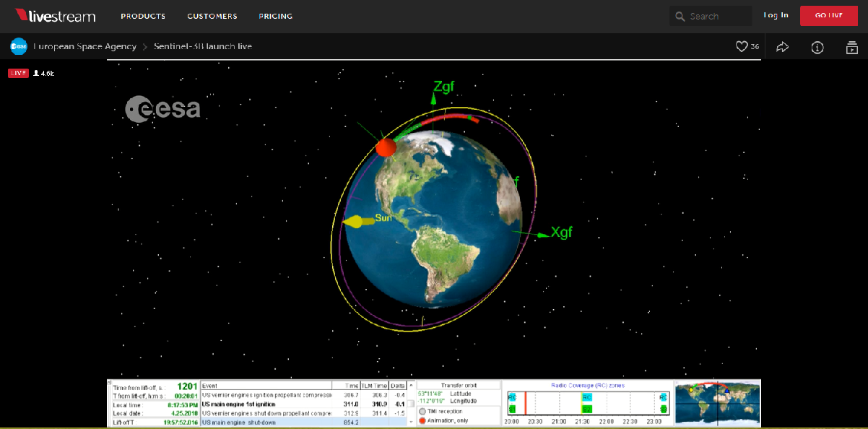
Task: Click the red marker on the radio coverage timeline
Action: tap(526, 403)
